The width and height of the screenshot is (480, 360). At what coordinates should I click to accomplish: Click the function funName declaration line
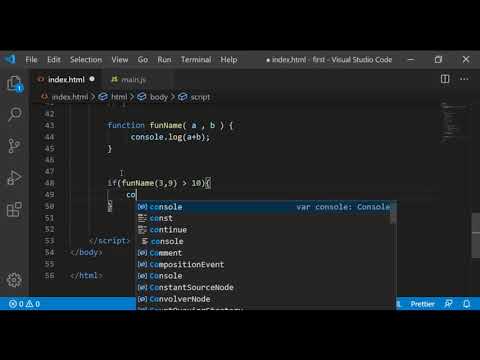pyautogui.click(x=170, y=125)
